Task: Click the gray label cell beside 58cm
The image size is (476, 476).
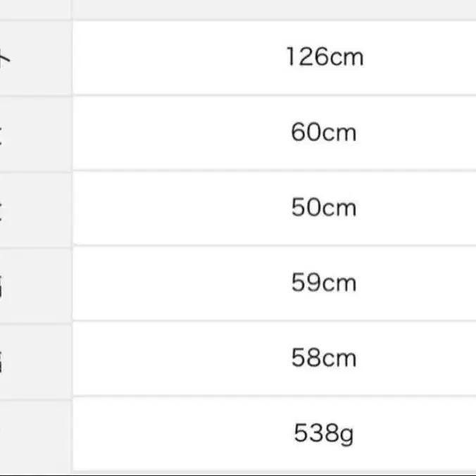Action: point(35,358)
